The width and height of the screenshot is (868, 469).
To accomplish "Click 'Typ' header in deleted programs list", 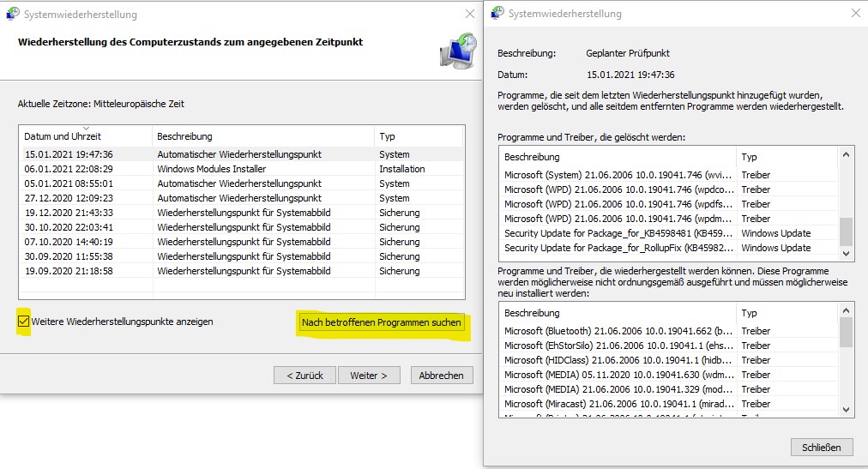I will 787,157.
